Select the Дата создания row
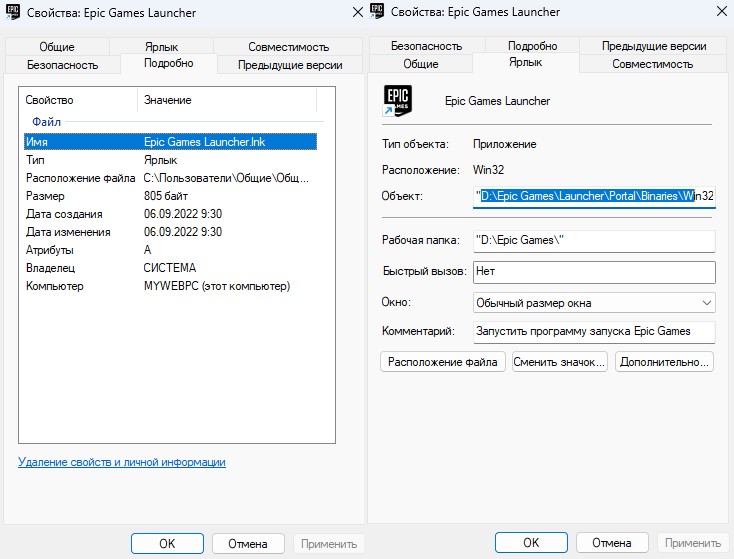734x559 pixels. point(170,214)
